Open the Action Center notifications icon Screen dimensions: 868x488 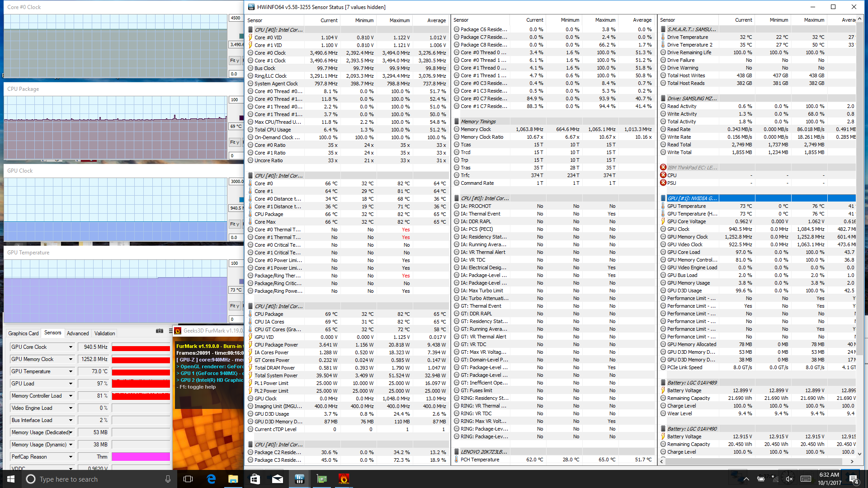pyautogui.click(x=854, y=479)
